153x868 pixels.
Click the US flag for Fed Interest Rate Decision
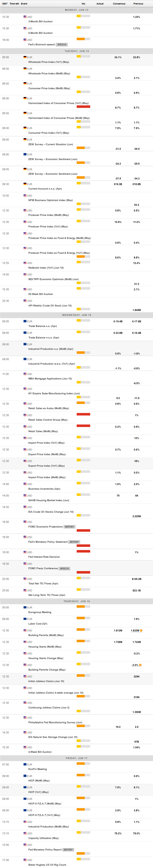point(25,552)
